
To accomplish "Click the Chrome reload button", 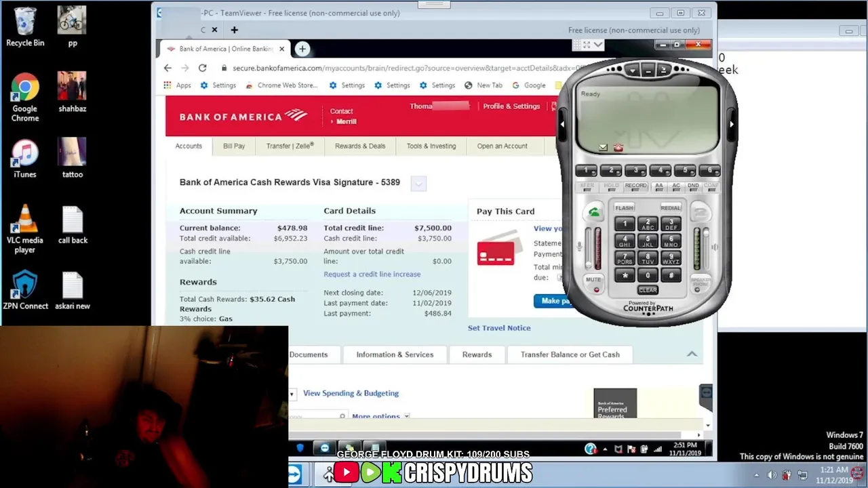I will click(202, 68).
